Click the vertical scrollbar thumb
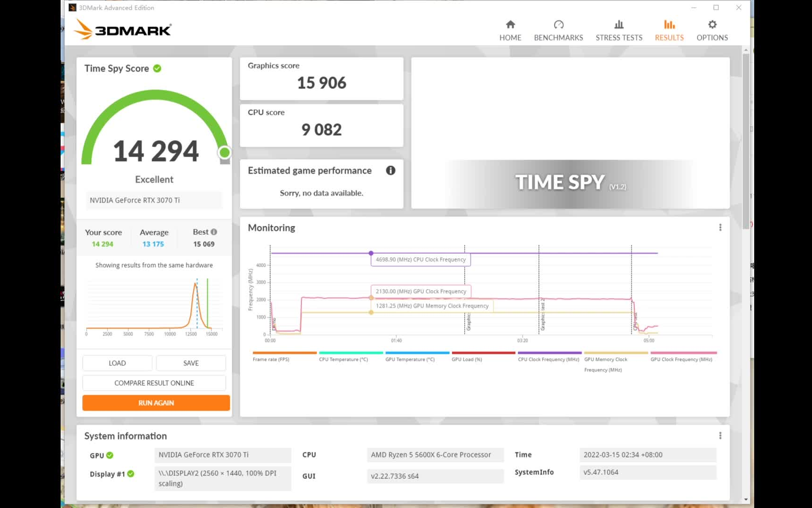Image resolution: width=812 pixels, height=508 pixels. point(746,141)
